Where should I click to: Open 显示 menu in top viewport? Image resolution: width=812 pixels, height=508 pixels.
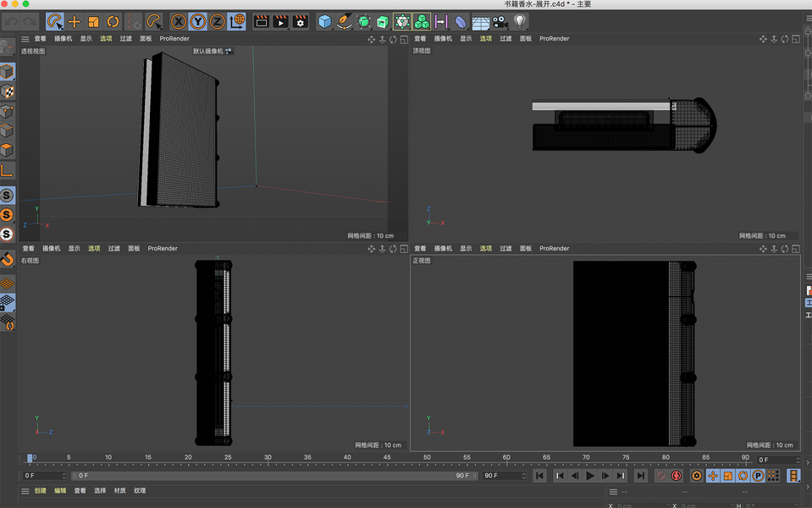466,39
